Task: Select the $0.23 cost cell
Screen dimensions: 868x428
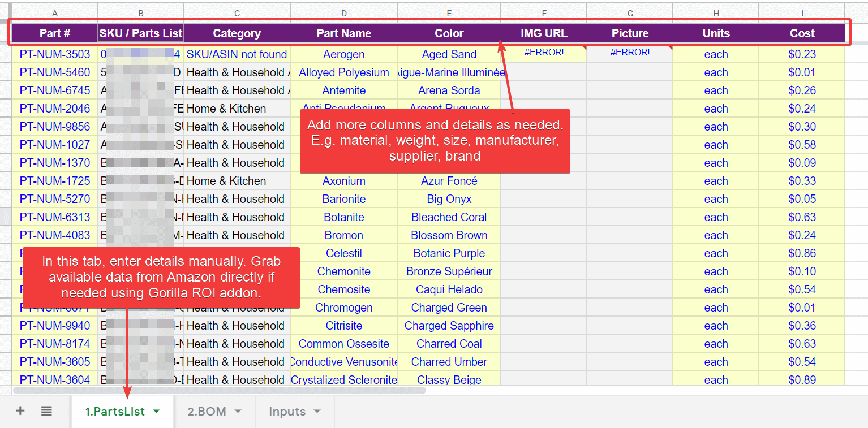Action: (802, 54)
